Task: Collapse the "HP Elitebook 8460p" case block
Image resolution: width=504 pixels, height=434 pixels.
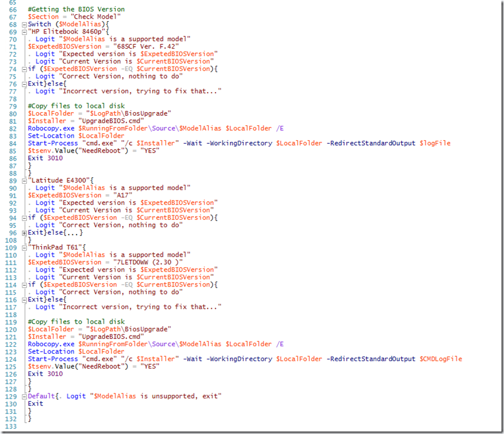Action: 24,32
